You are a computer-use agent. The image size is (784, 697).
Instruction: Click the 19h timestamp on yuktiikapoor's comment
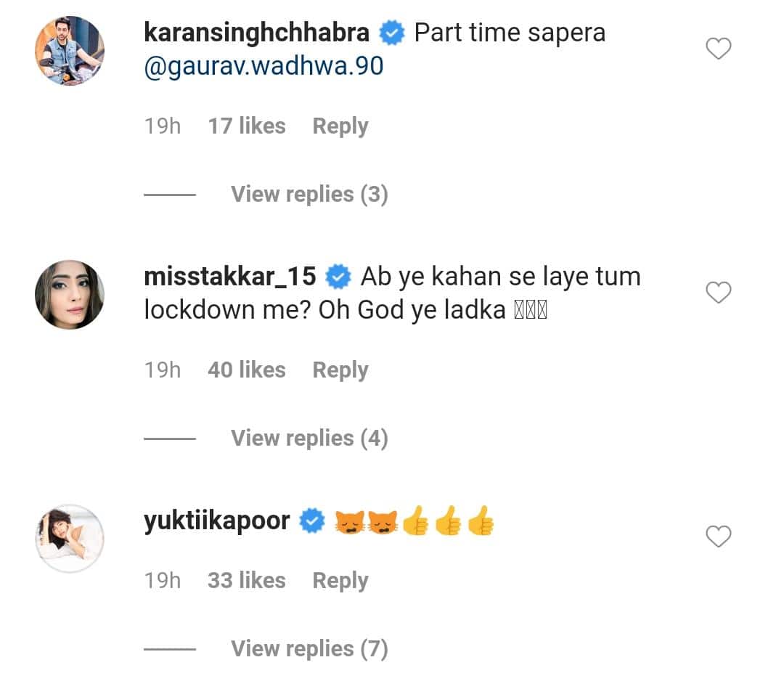point(162,580)
